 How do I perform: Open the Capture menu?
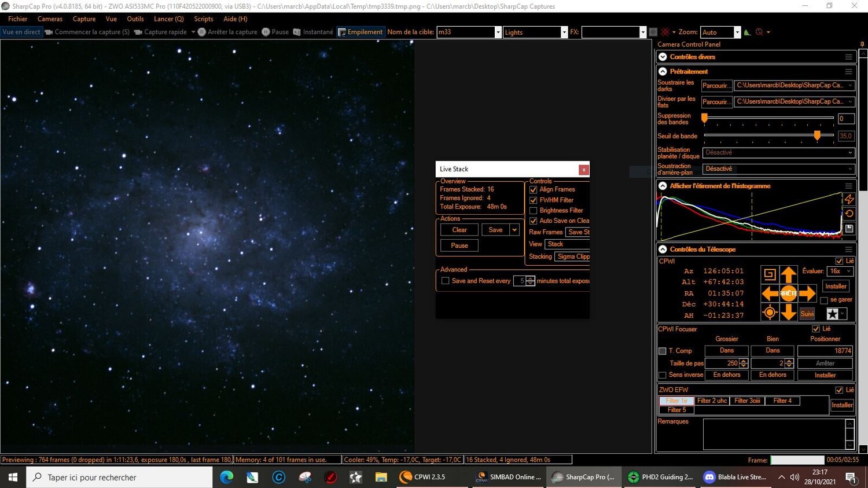(x=84, y=19)
